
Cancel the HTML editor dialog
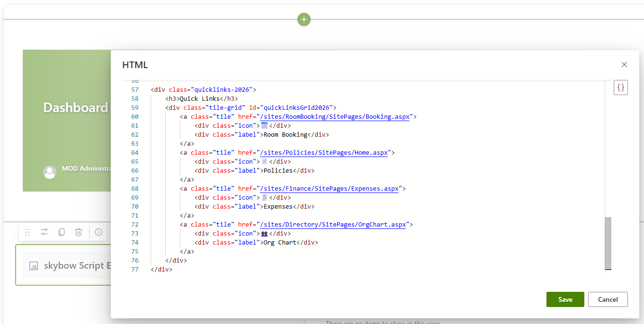pyautogui.click(x=608, y=299)
